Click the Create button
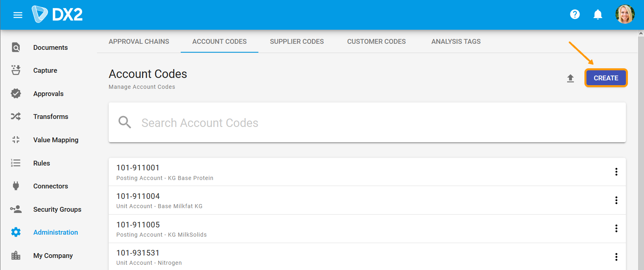The width and height of the screenshot is (644, 270). tap(606, 78)
